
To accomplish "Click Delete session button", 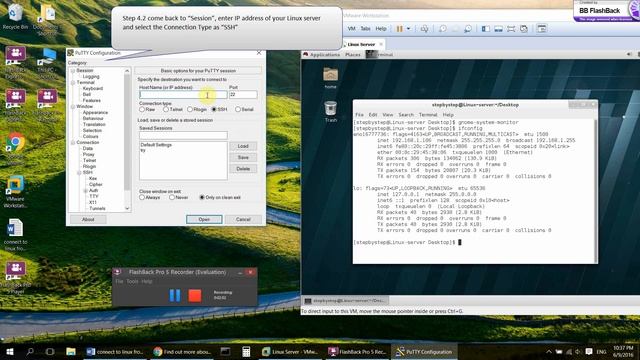I will click(243, 169).
